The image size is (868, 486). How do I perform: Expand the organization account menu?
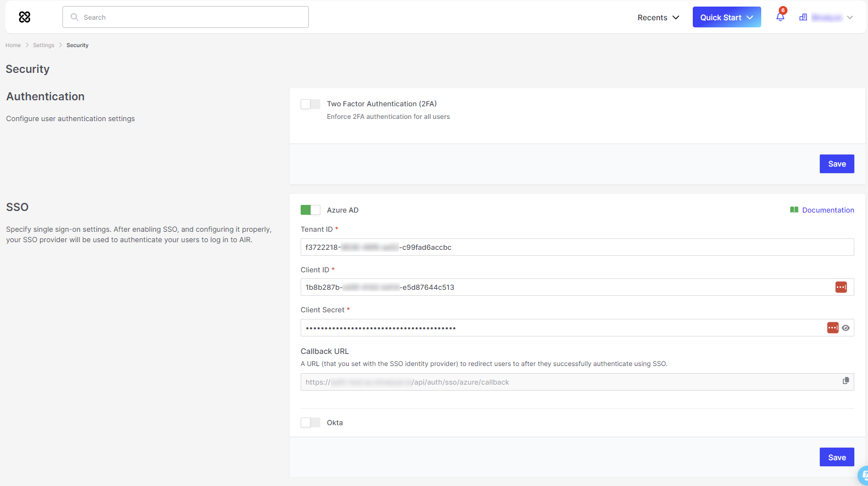849,18
